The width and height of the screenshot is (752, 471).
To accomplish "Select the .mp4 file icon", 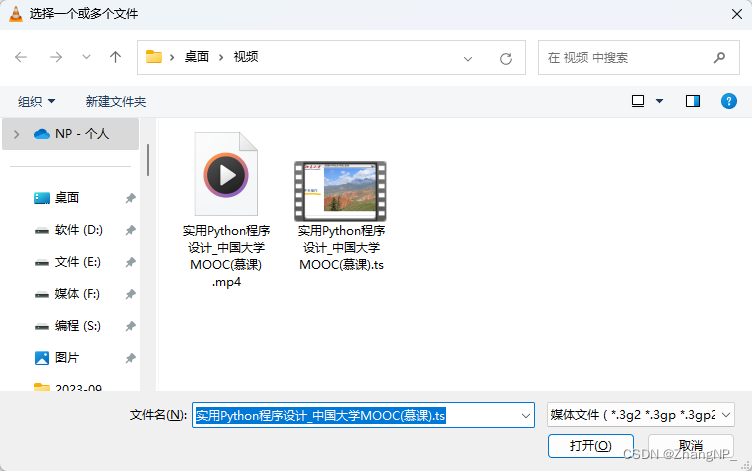I will click(226, 174).
